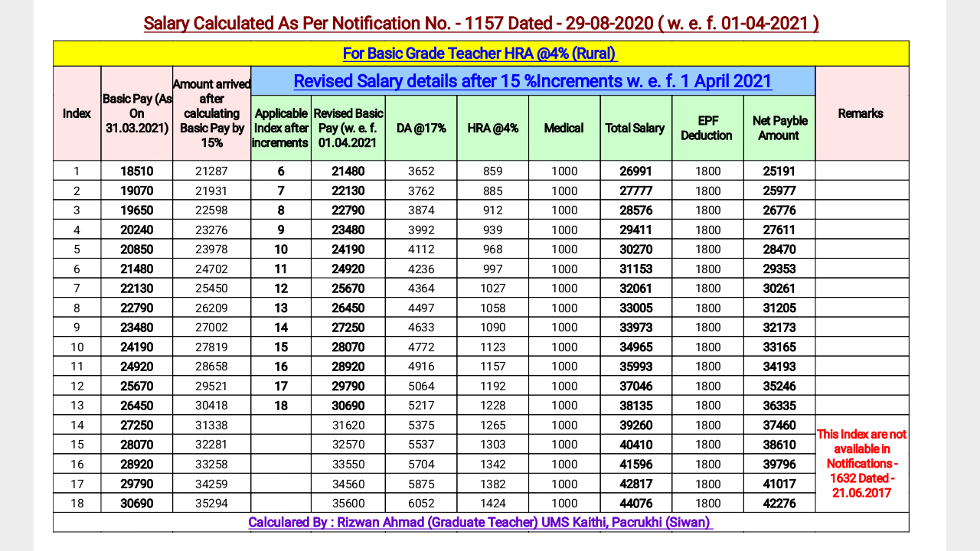Select the DA value '3652'
This screenshot has height=551, width=980.
(x=421, y=171)
